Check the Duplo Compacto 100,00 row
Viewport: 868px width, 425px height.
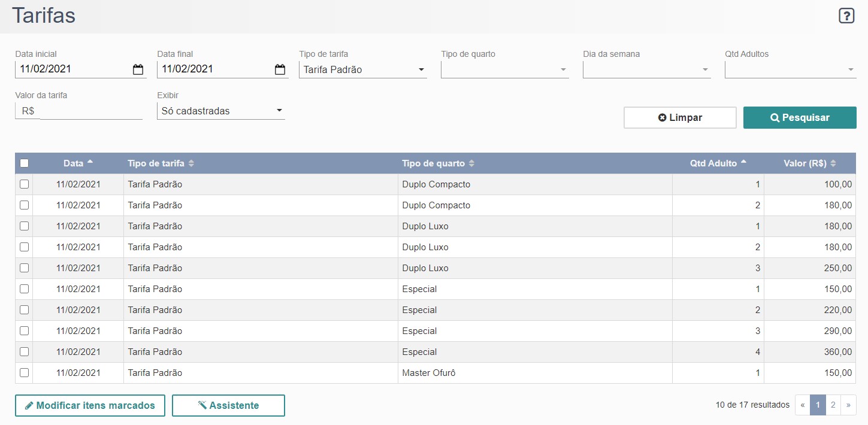(x=24, y=184)
